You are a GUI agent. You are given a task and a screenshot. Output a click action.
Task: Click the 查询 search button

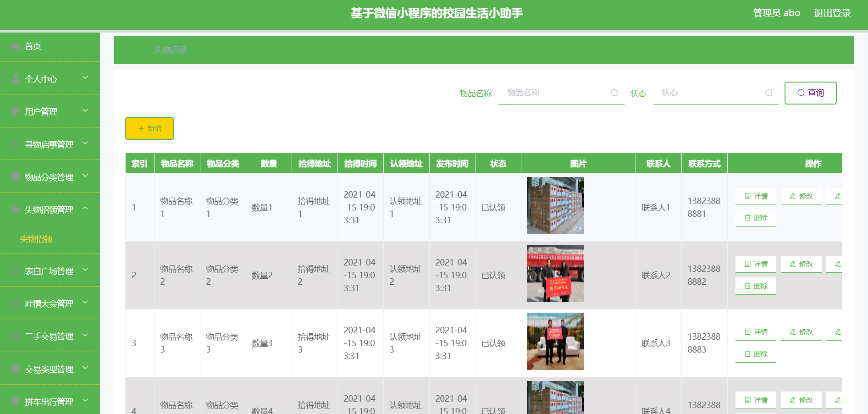pos(811,93)
